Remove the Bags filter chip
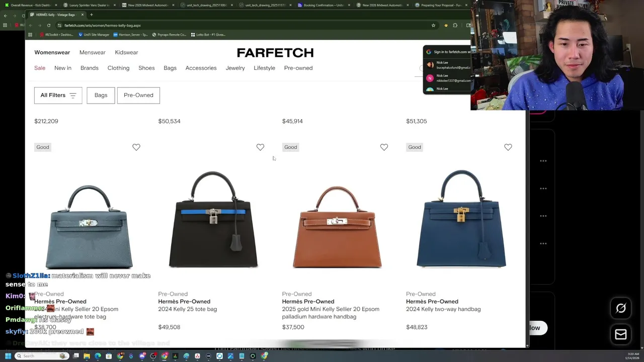The image size is (644, 362). pyautogui.click(x=101, y=95)
